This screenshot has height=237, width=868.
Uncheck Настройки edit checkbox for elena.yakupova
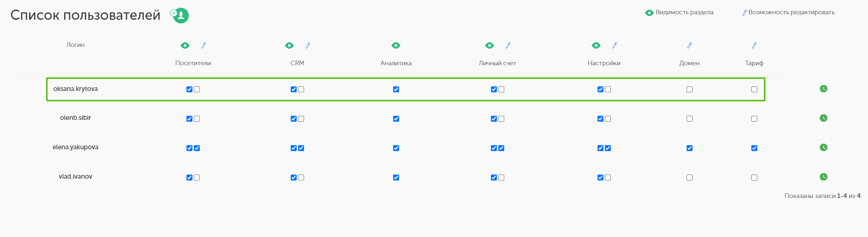tap(608, 148)
